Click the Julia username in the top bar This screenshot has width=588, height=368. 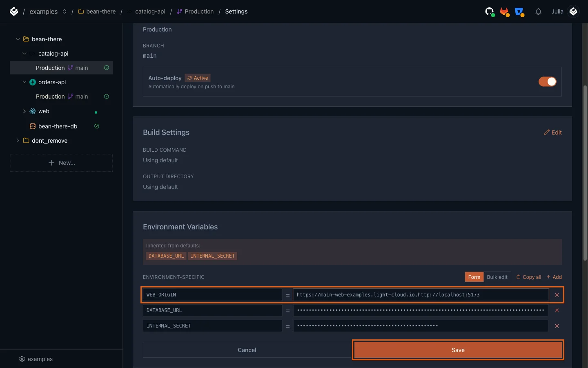point(557,11)
